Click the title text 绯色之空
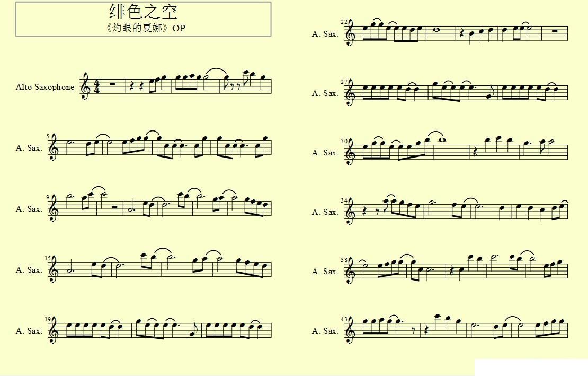This screenshot has width=588, height=376. (143, 12)
